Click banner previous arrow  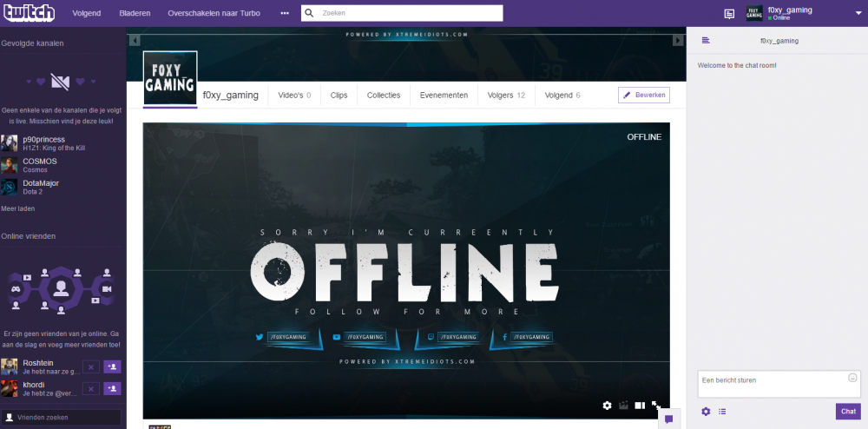135,41
